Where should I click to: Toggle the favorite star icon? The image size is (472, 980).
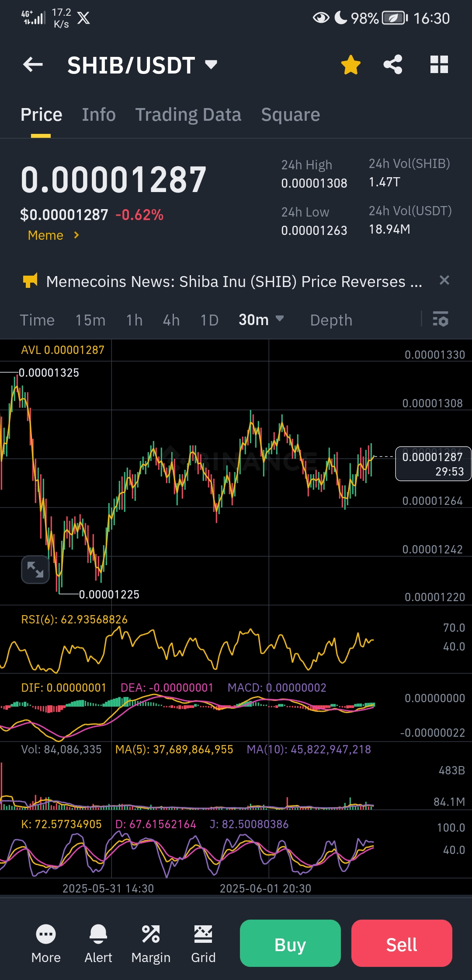point(351,65)
